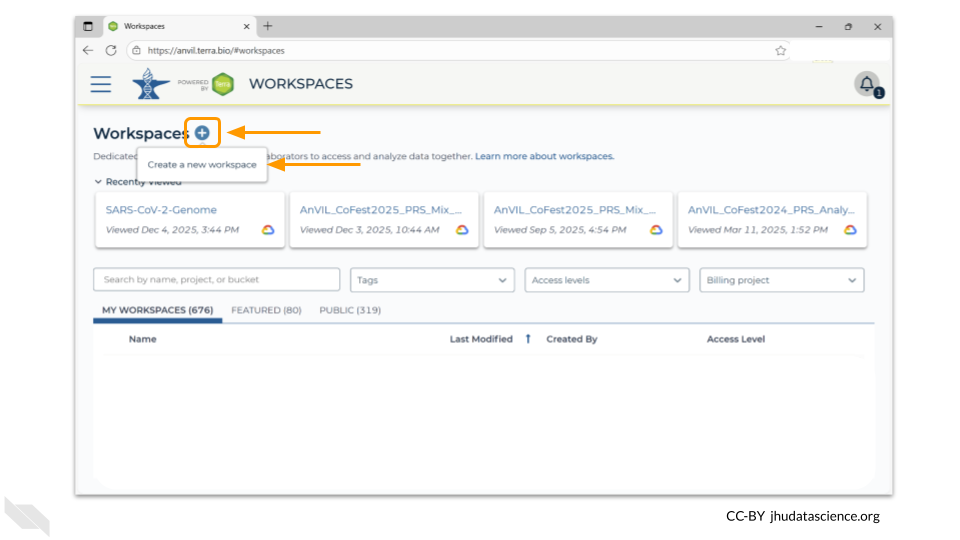Go back with browser back arrow
The image size is (960, 540).
pos(88,50)
